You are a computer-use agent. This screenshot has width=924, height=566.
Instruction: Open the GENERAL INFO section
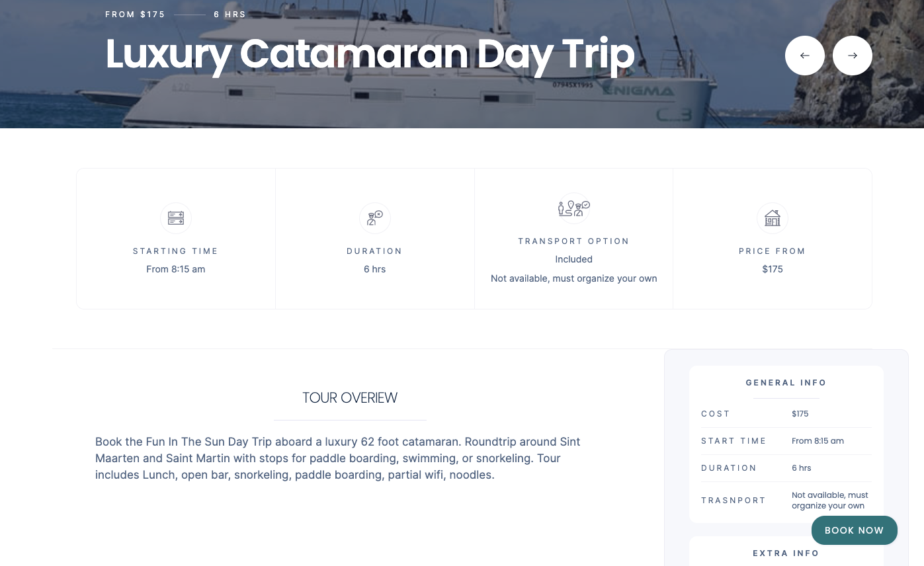(x=786, y=382)
